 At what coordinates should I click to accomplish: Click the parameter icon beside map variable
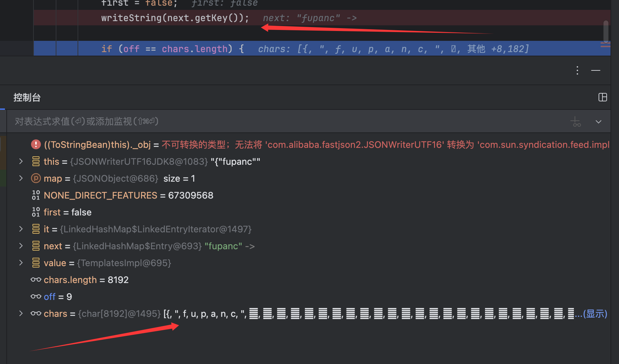click(36, 178)
